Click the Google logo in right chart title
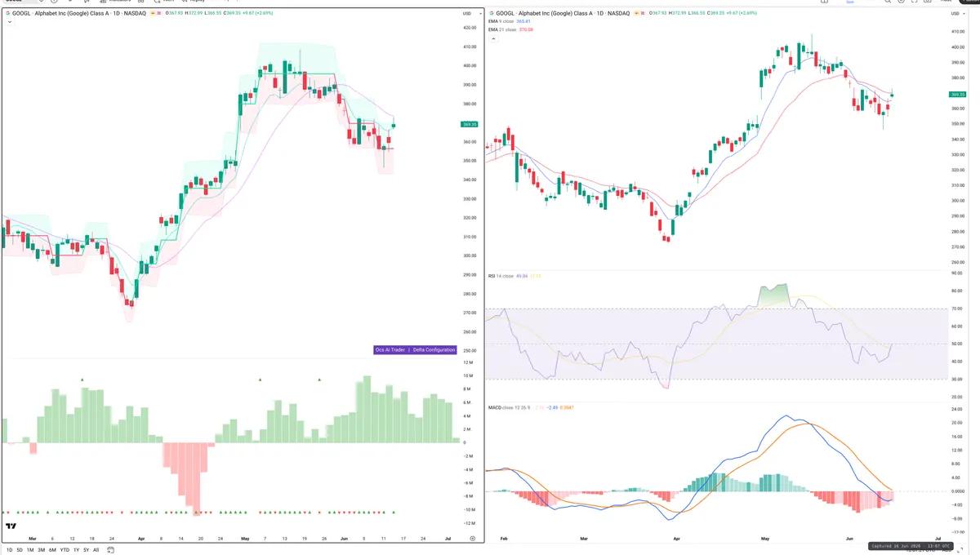 click(x=492, y=14)
